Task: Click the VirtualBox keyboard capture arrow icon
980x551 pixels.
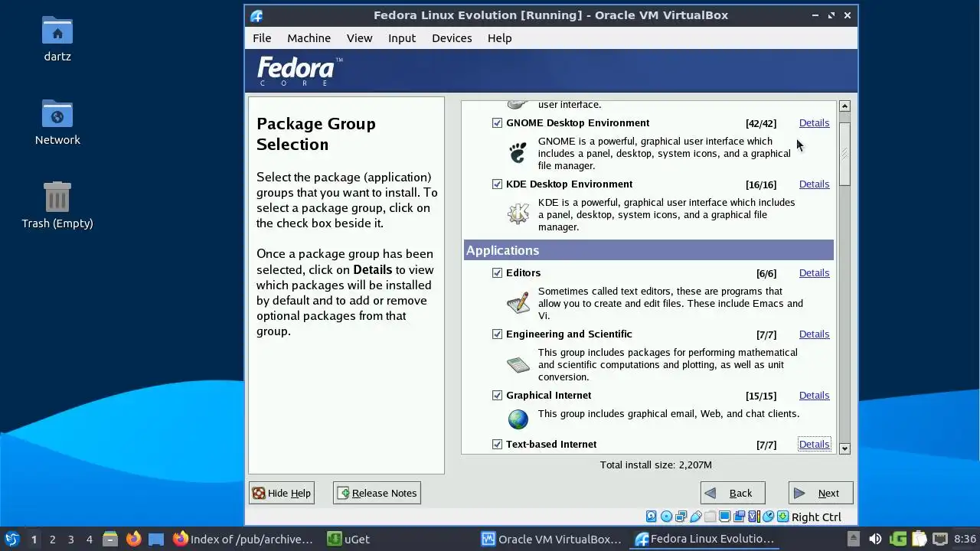Action: tap(782, 517)
